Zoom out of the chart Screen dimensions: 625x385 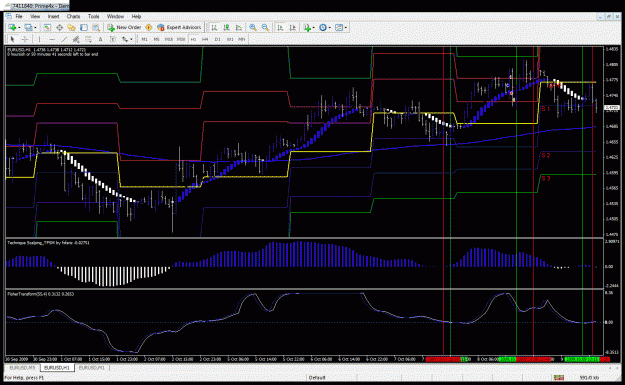point(265,27)
